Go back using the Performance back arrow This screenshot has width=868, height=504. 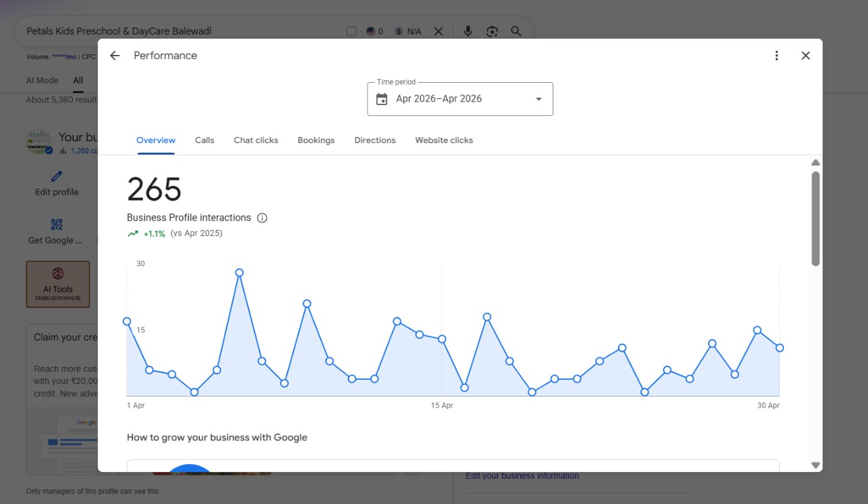click(x=115, y=56)
